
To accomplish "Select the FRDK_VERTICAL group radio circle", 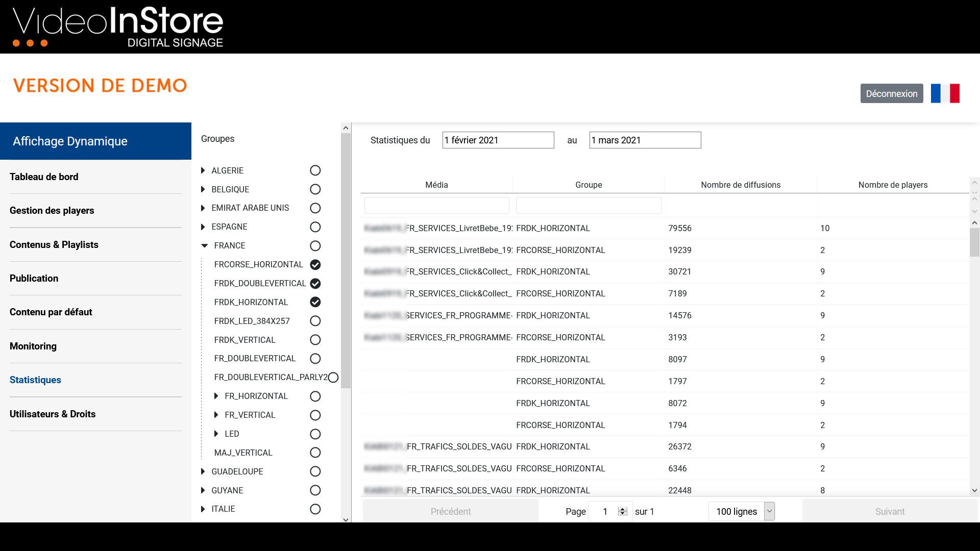I will pyautogui.click(x=315, y=340).
